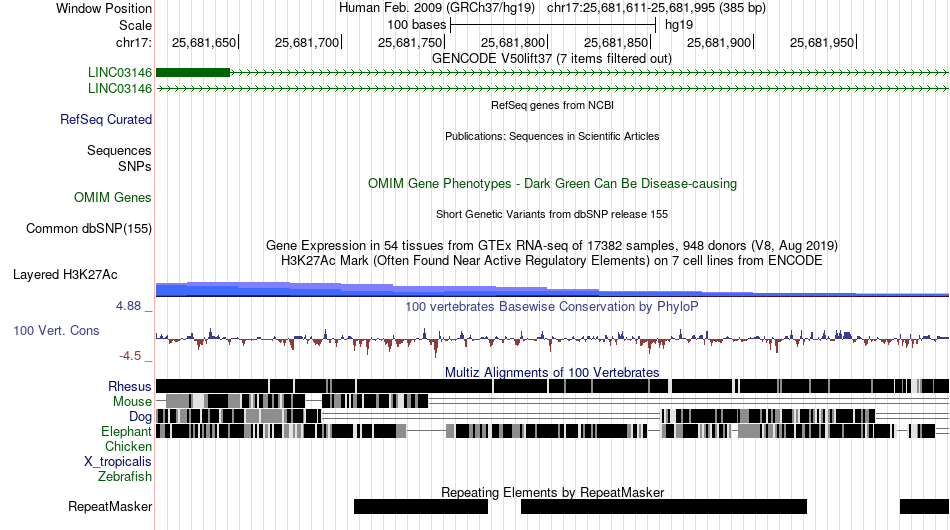The height and width of the screenshot is (530, 950).
Task: Click the X_tropicalis species label
Action: pos(118,462)
